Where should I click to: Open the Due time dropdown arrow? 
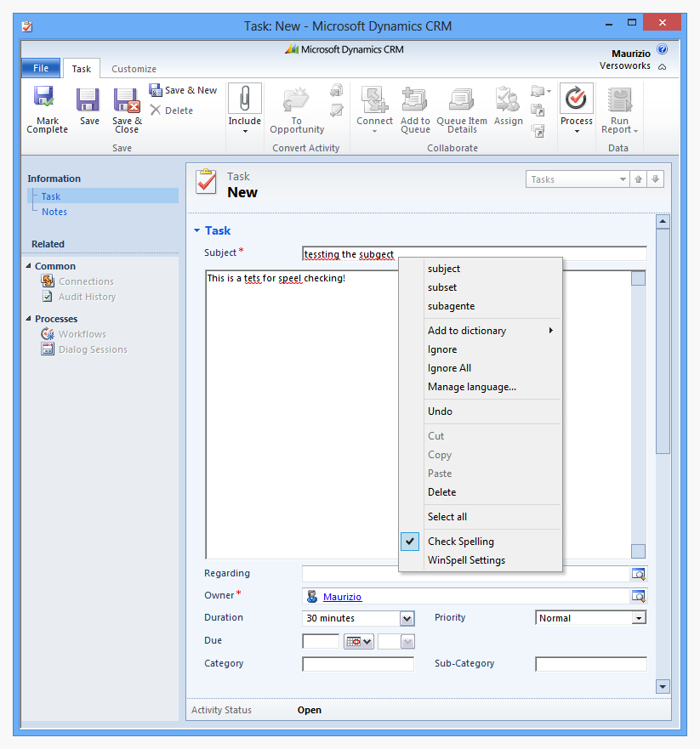tap(407, 642)
